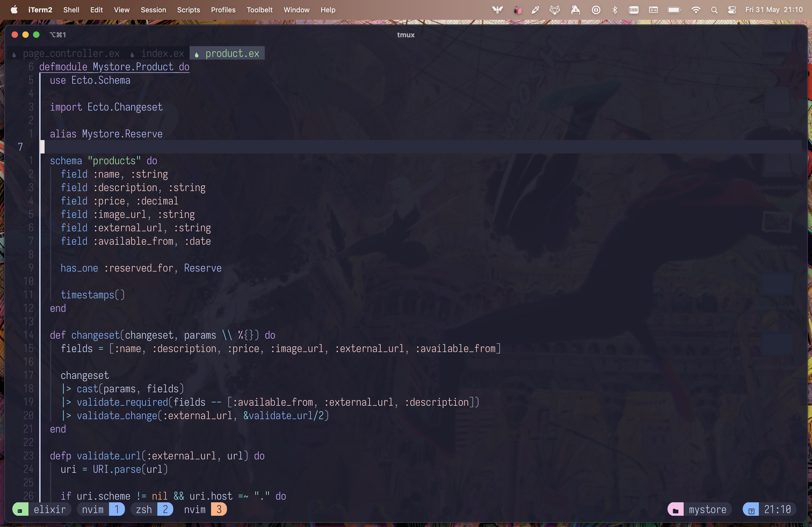Click the green elixir session icon
Image resolution: width=812 pixels, height=527 pixels.
tap(20, 510)
